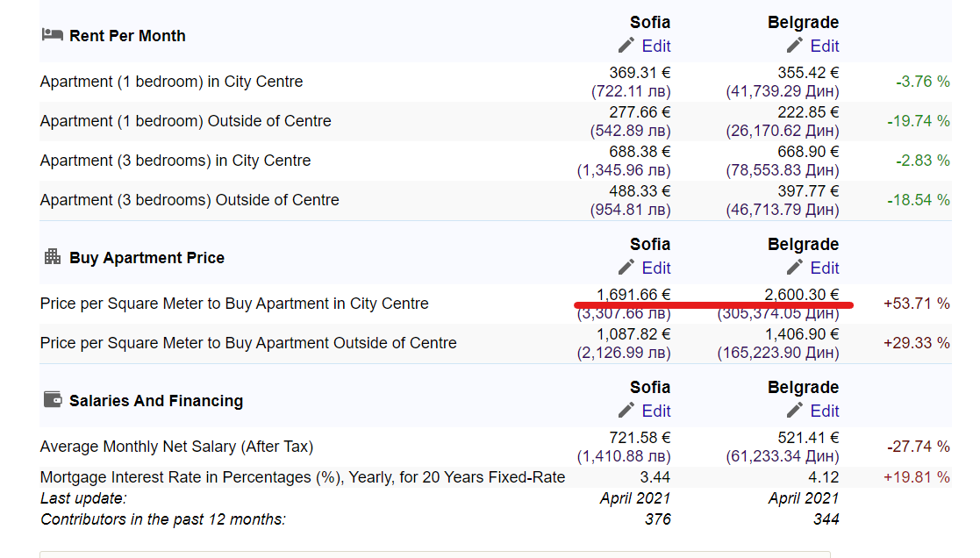
Task: Open the Belgrade Edit link in Salaries And Financing
Action: pyautogui.click(x=825, y=411)
